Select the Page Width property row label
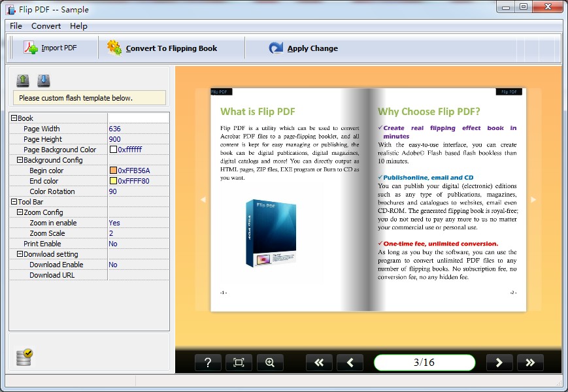568x392 pixels. pos(42,129)
